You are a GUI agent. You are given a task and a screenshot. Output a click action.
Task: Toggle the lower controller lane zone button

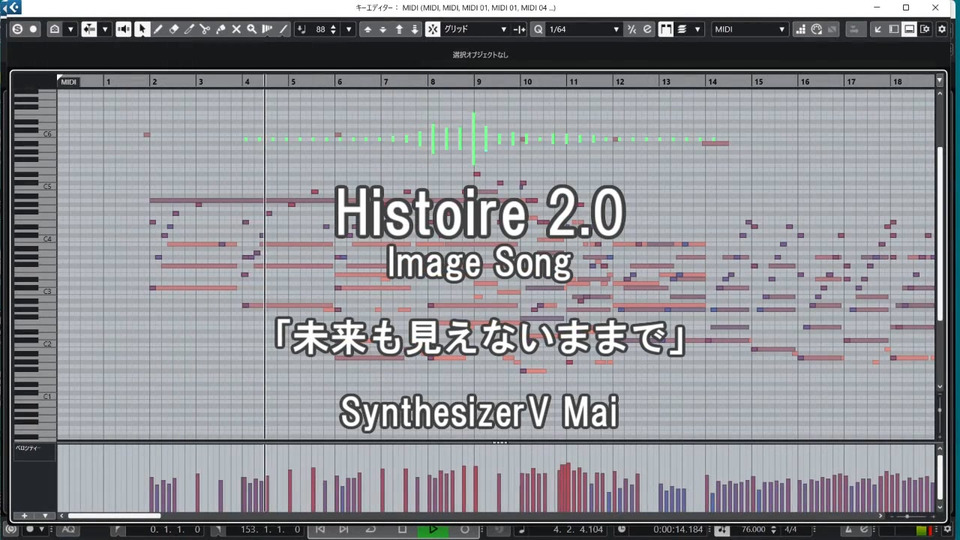click(910, 29)
